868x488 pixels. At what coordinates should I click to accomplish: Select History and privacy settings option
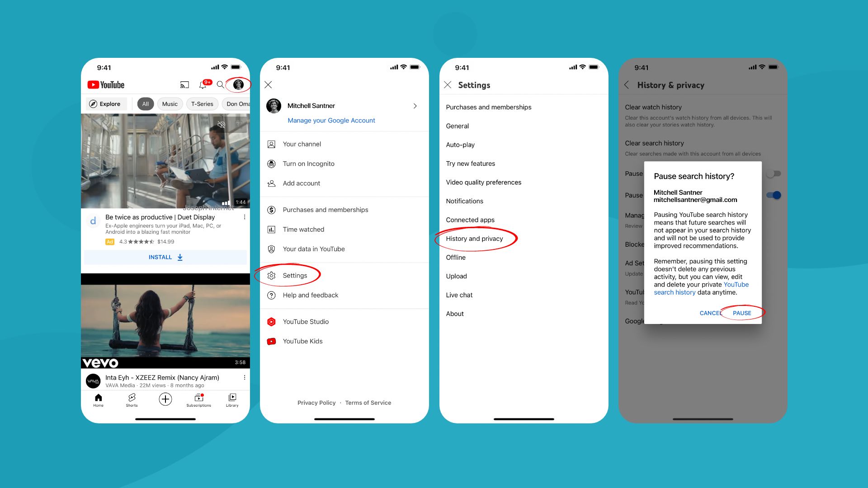475,238
